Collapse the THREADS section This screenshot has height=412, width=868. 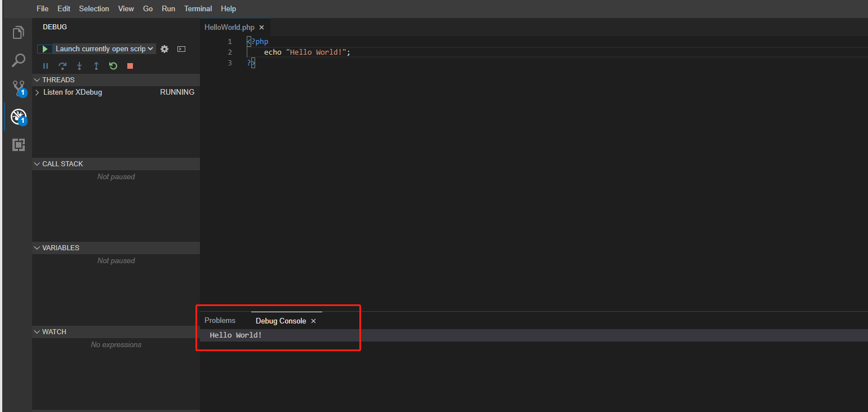point(116,80)
